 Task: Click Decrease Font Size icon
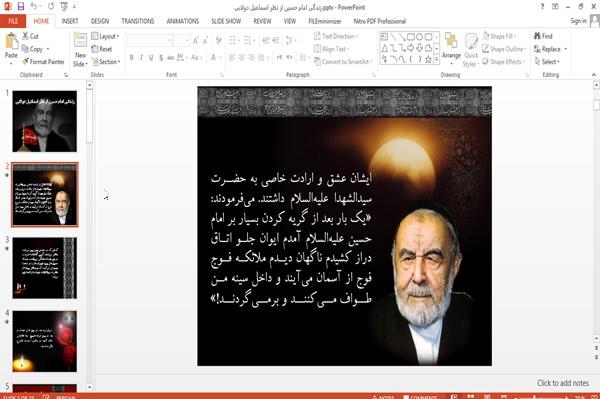(205, 40)
